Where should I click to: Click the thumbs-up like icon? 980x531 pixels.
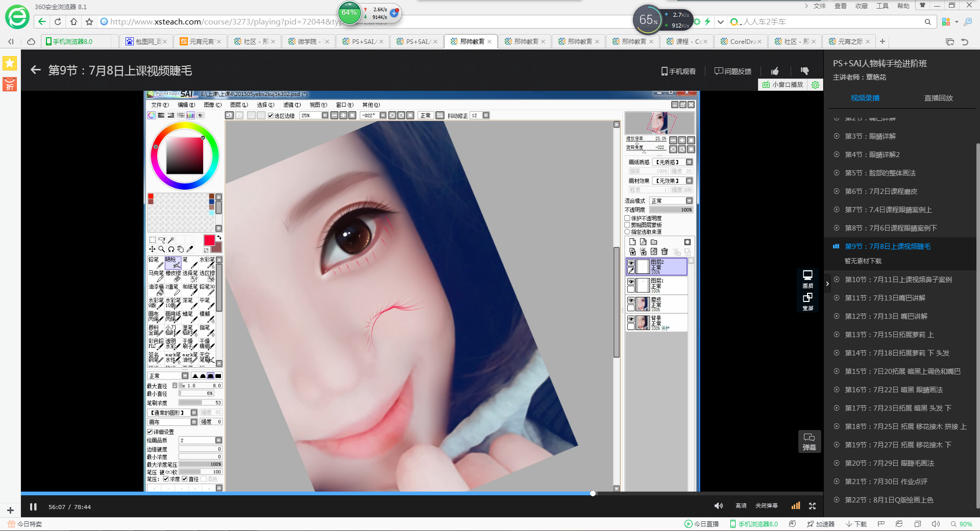click(x=775, y=71)
